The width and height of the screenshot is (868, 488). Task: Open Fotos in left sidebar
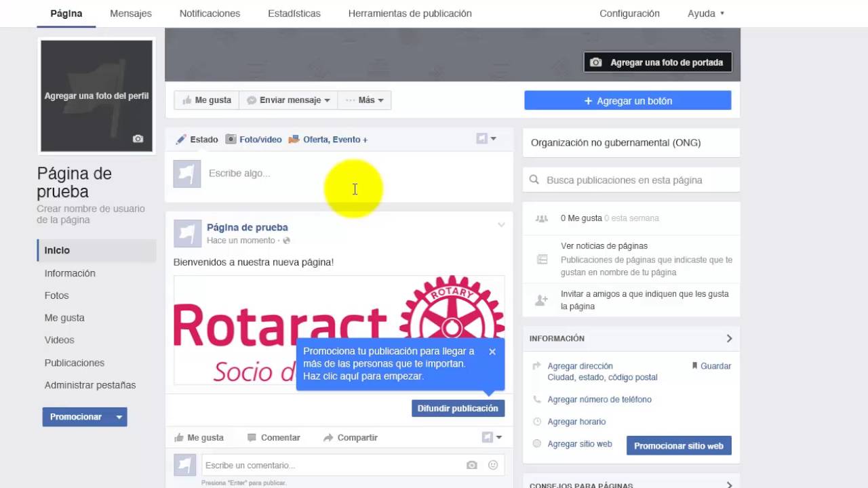point(56,296)
